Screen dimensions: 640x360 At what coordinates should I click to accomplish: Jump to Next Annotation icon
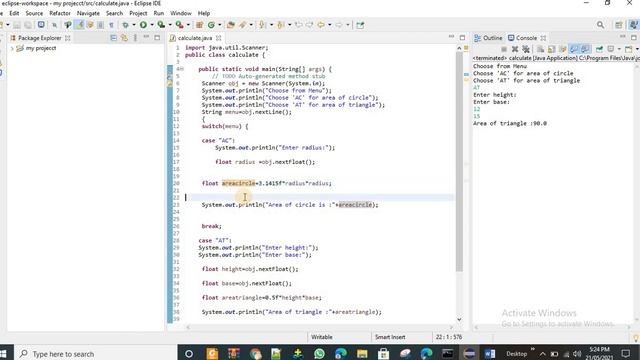coord(261,25)
